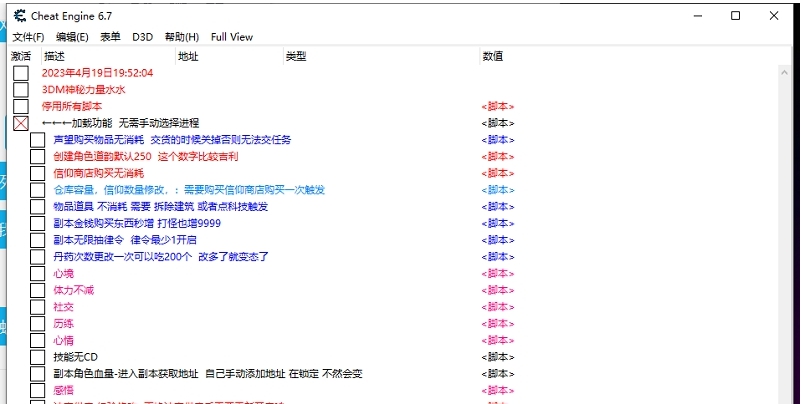Tick the 社交 script checkbox
The image size is (803, 404).
[x=37, y=307]
